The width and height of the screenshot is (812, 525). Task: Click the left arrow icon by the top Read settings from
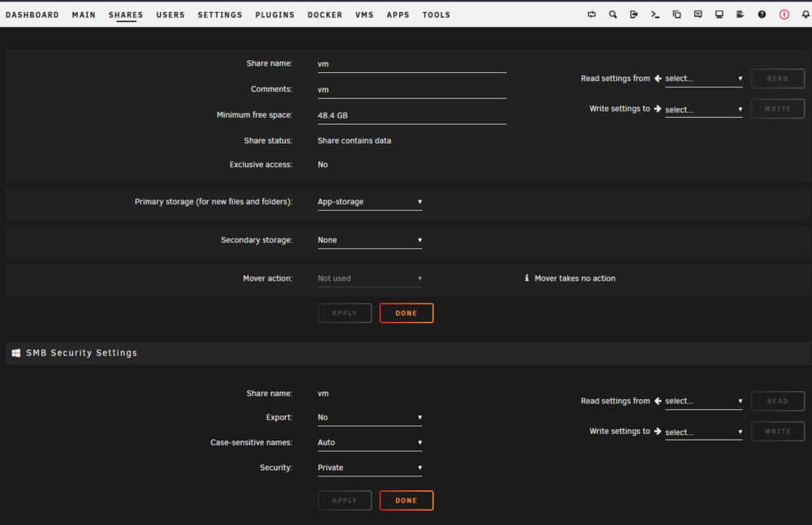click(658, 78)
